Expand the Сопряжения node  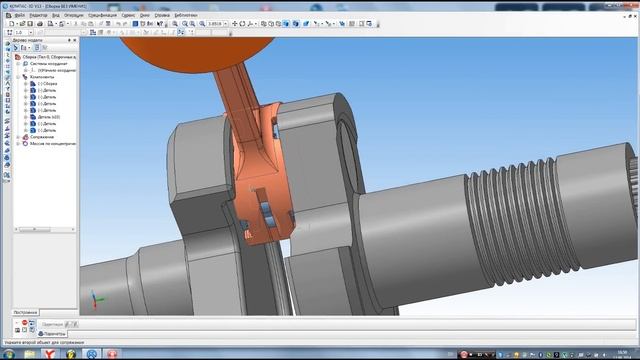coord(18,137)
